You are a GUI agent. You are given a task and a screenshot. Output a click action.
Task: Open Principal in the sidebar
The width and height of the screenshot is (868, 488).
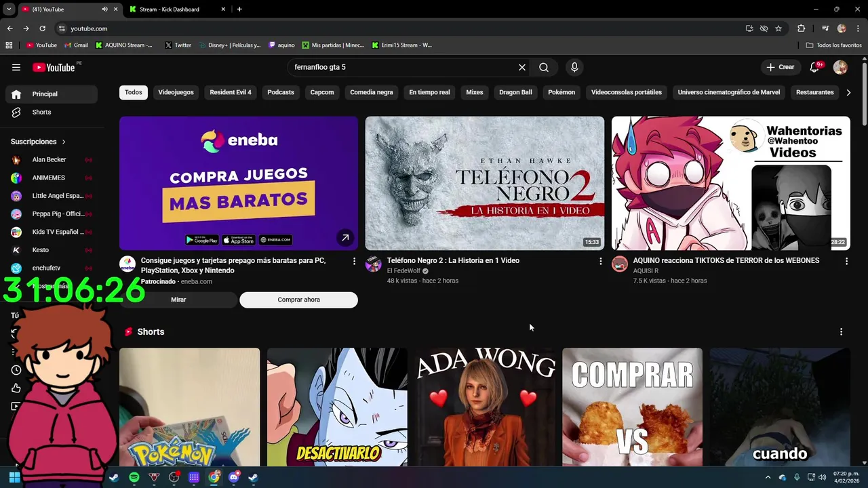pos(52,94)
